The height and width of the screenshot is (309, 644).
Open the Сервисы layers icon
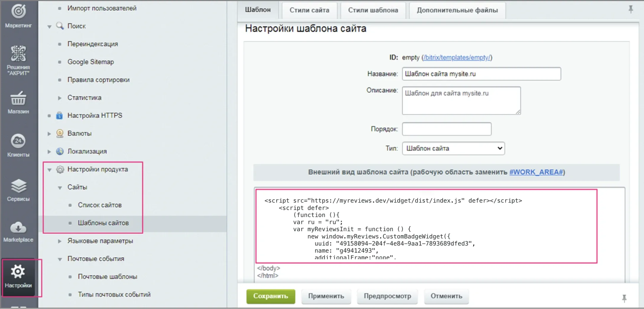[x=18, y=186]
